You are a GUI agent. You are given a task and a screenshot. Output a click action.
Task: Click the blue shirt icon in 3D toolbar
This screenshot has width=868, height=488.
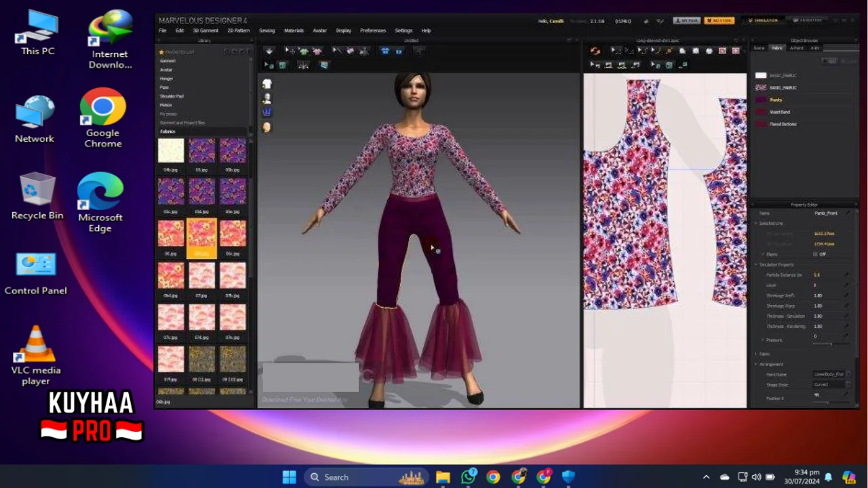385,51
